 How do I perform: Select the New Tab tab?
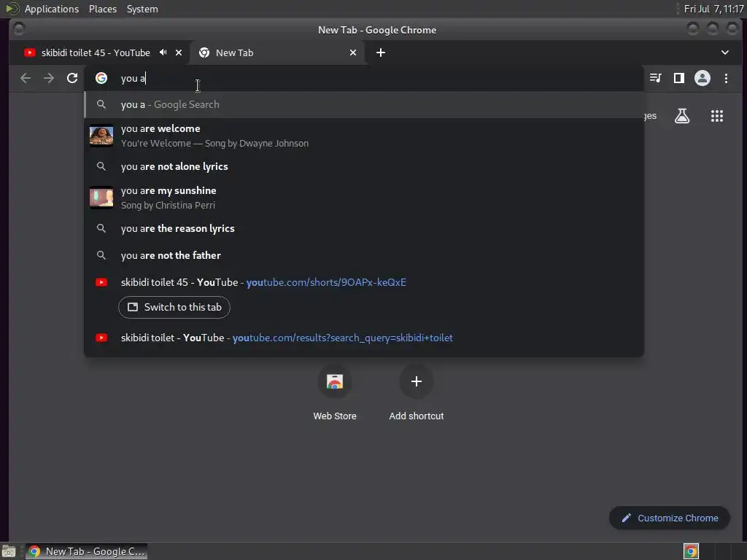277,52
